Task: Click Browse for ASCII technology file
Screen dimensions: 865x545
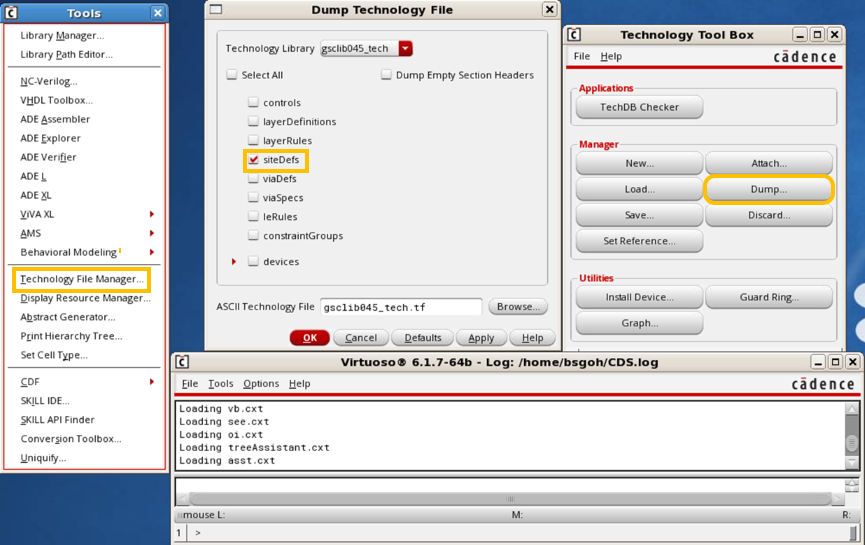Action: point(518,307)
